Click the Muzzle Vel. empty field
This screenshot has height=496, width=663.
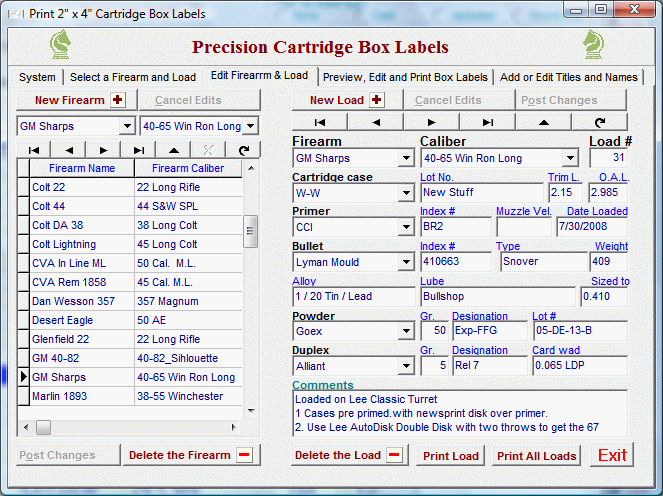[523, 227]
